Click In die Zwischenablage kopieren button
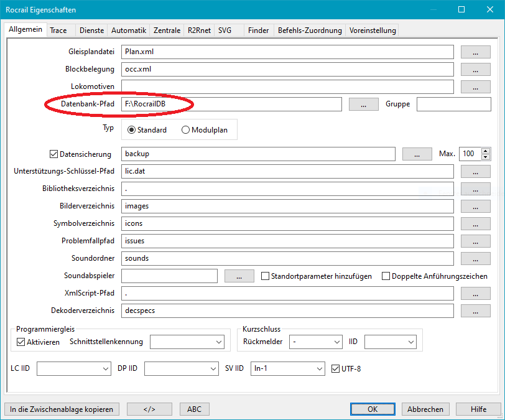This screenshot has height=420, width=505. [x=62, y=409]
